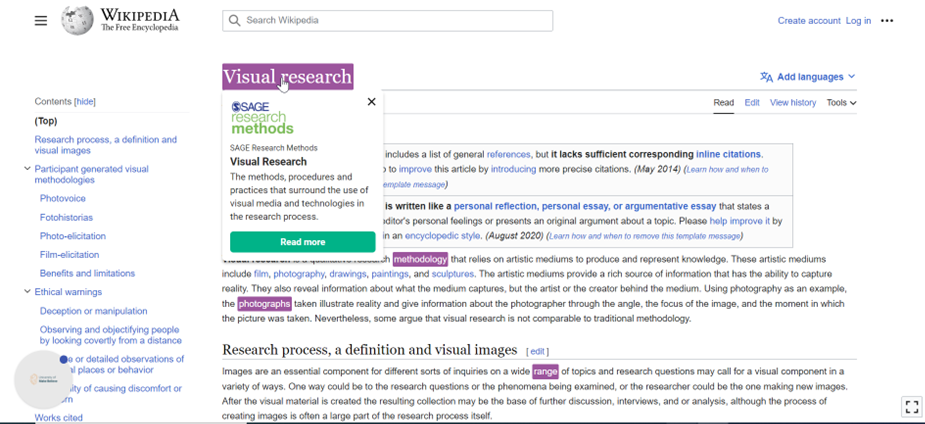
Task: Click the Log in link
Action: click(x=858, y=21)
